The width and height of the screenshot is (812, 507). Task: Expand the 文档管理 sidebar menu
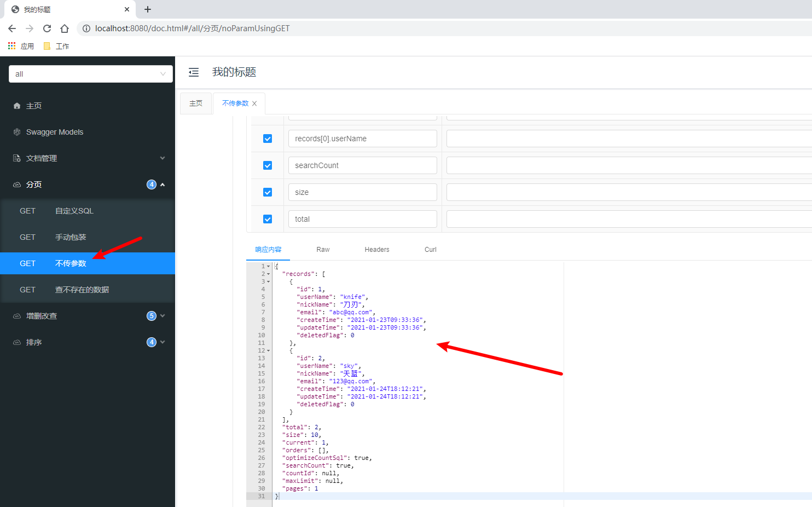point(88,158)
